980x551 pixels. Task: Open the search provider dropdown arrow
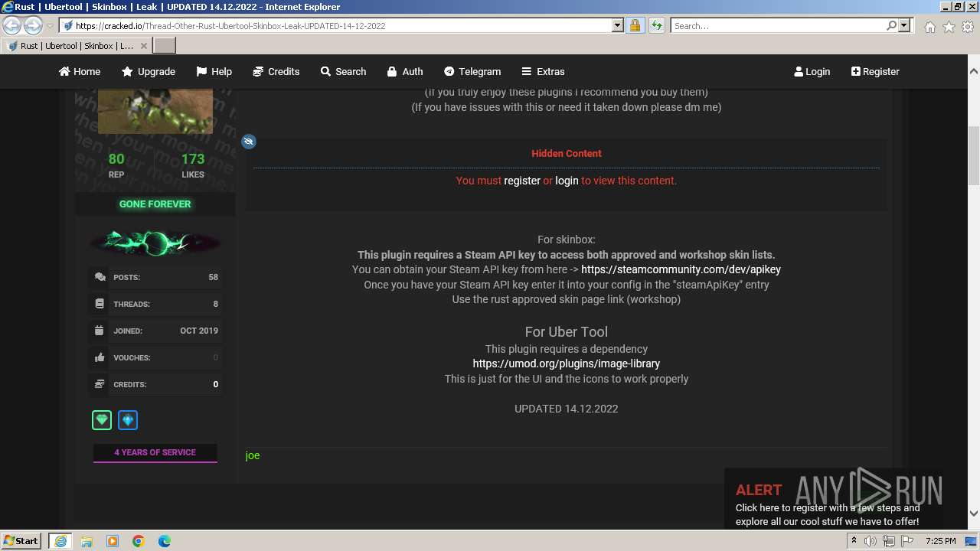click(904, 25)
